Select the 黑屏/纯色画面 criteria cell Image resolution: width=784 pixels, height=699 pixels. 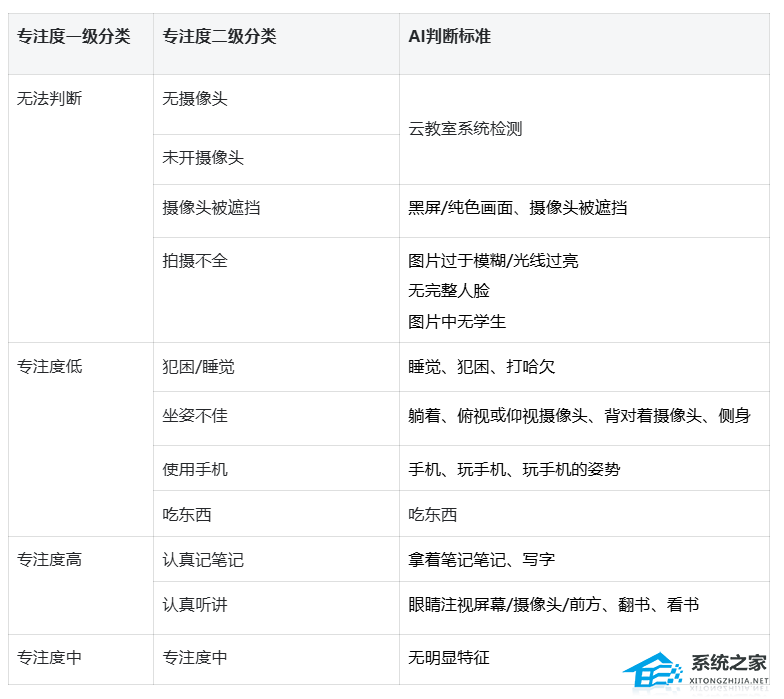pyautogui.click(x=517, y=208)
